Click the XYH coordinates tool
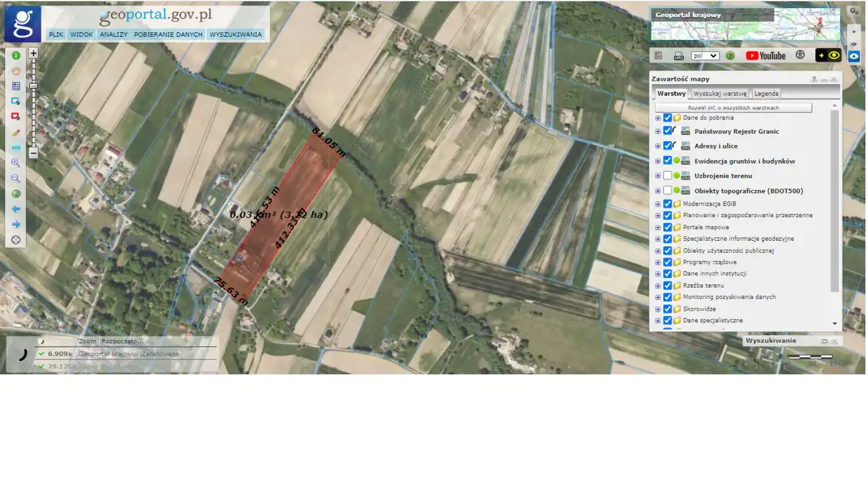868x489 pixels. tap(16, 148)
